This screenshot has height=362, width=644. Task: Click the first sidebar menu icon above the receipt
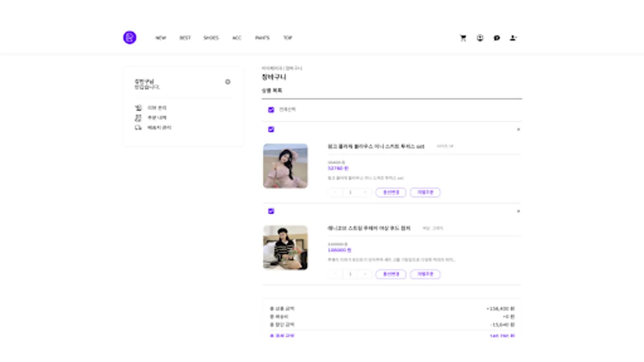(138, 108)
